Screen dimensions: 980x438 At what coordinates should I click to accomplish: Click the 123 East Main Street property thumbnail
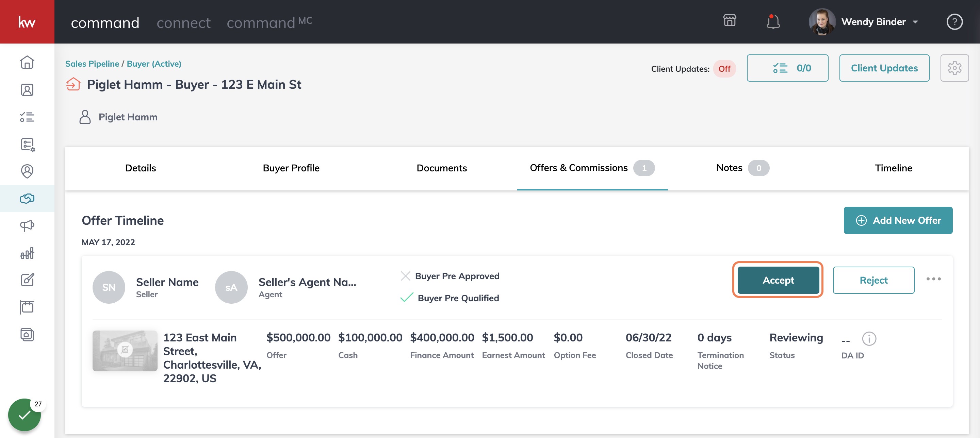click(x=125, y=351)
